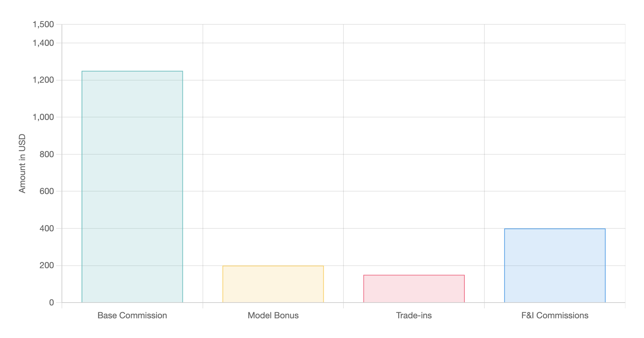Select the 800 y-axis tick label

[x=47, y=154]
